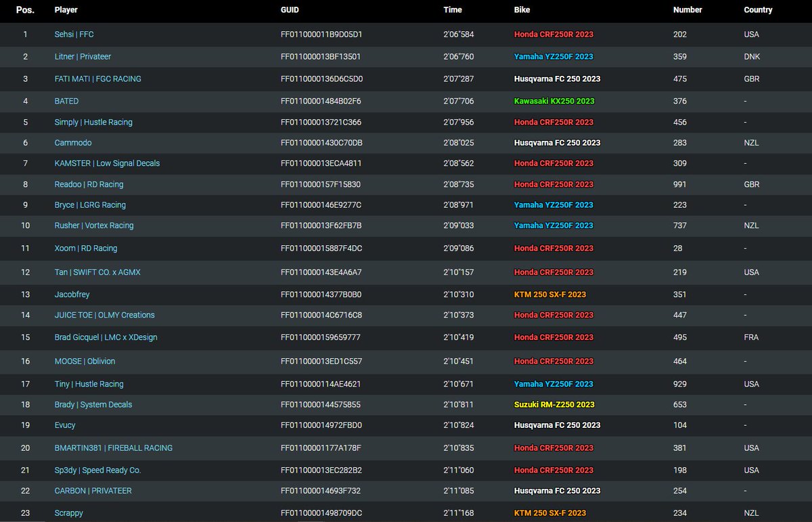Click the GUID column header
The image size is (812, 522).
(x=290, y=10)
